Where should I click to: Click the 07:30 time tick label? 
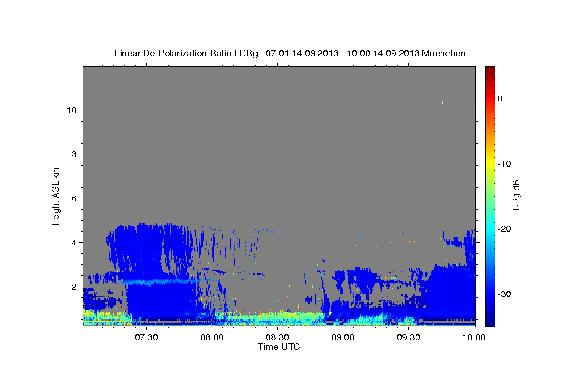click(146, 337)
